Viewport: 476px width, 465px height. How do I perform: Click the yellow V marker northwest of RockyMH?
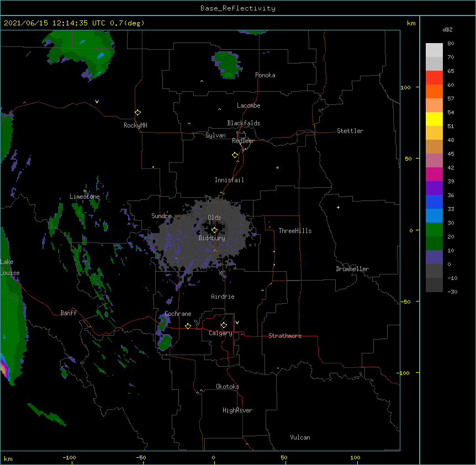click(97, 102)
